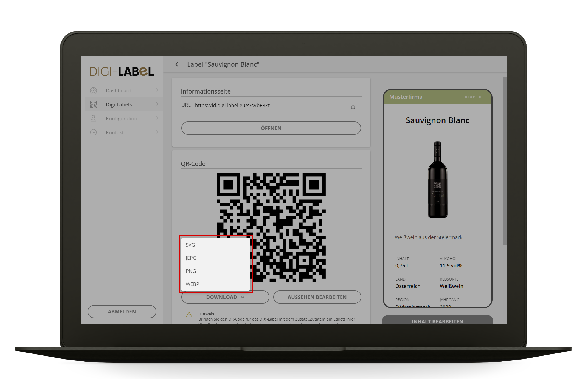Click the large QR code image
Viewport: 588px width, 379px height.
click(271, 227)
